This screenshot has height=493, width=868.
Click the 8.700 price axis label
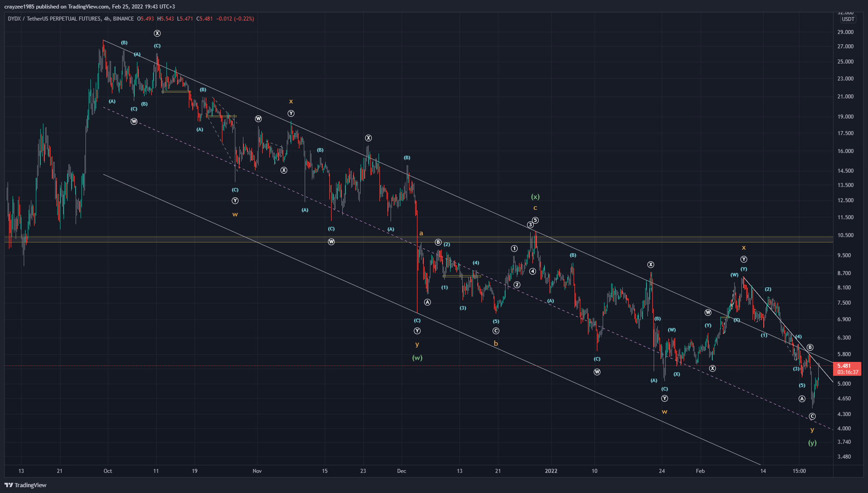[844, 273]
